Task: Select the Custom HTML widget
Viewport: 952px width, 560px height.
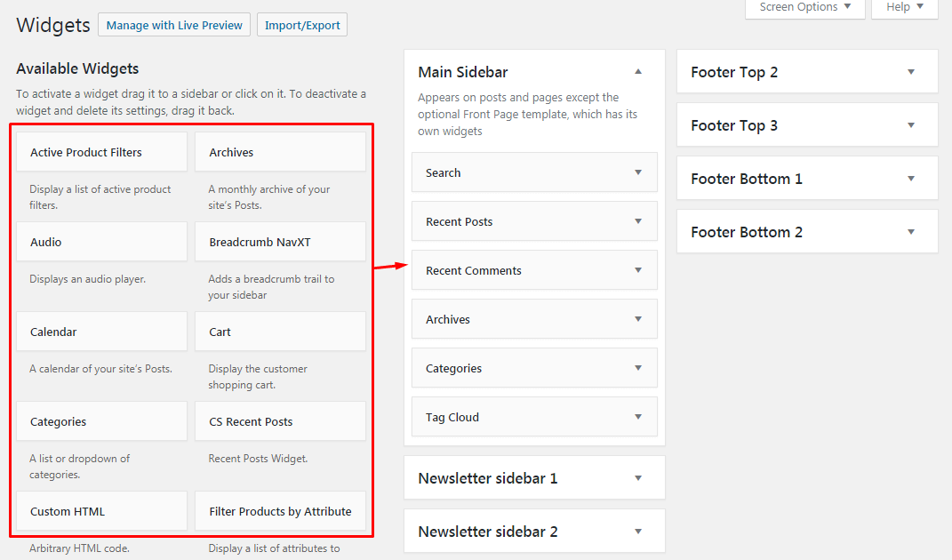Action: 101,511
